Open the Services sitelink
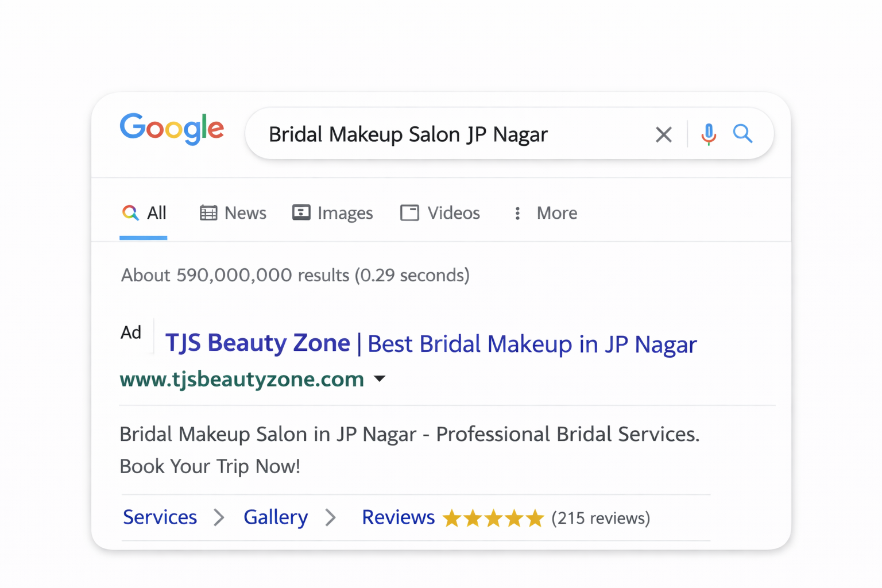The height and width of the screenshot is (588, 882). pos(160,517)
